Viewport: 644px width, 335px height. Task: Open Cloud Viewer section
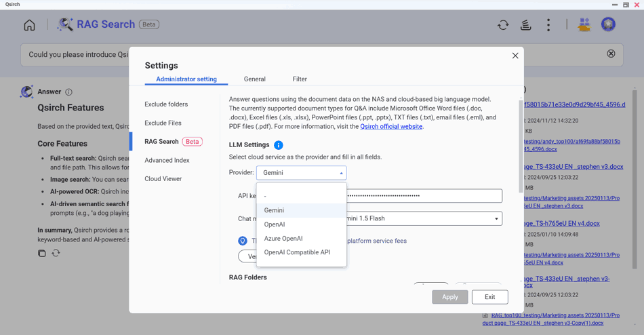[x=163, y=179]
